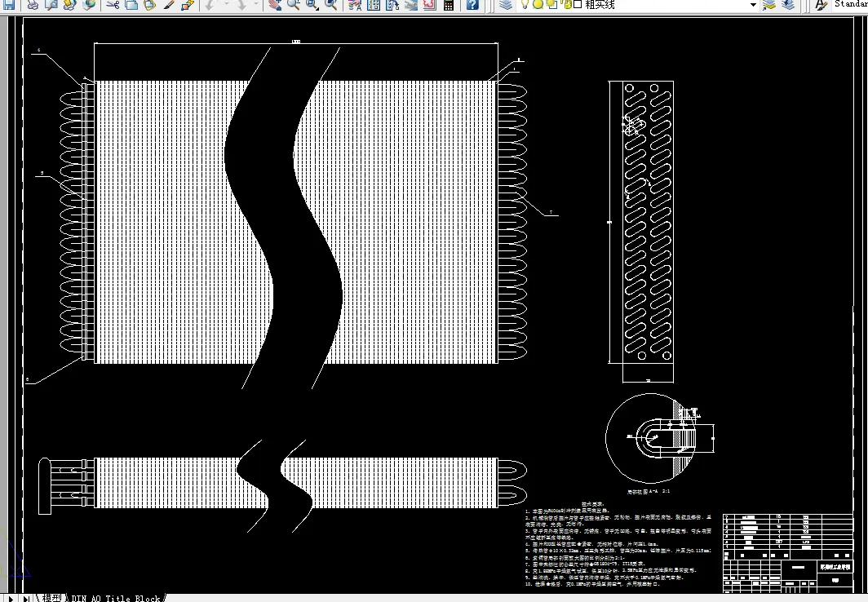Click the Help question mark icon
The width and height of the screenshot is (868, 602).
click(x=472, y=4)
